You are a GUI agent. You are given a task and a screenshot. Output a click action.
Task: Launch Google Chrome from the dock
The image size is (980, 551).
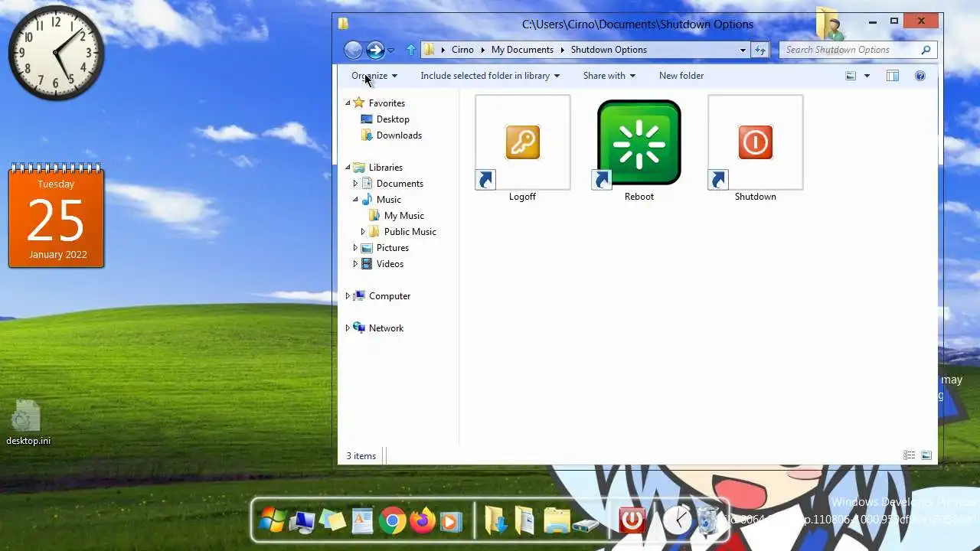click(x=392, y=521)
